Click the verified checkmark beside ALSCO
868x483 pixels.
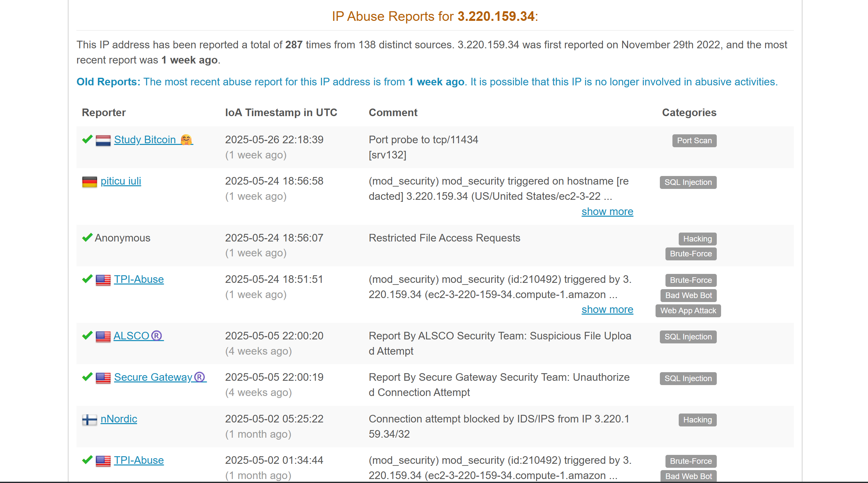coord(87,336)
